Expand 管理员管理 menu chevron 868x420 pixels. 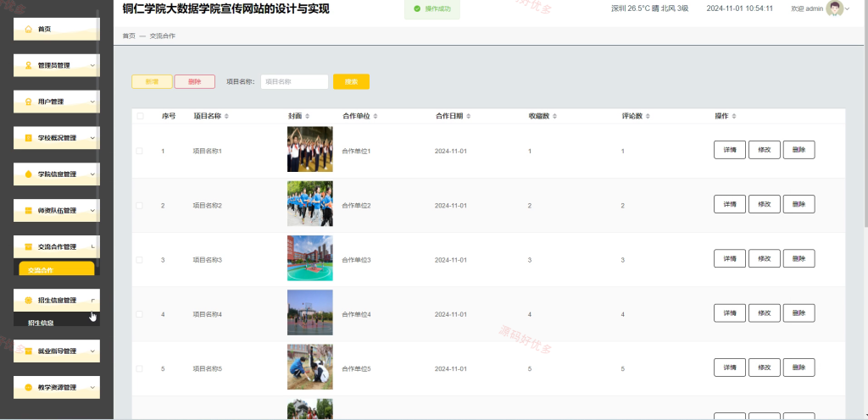[92, 65]
